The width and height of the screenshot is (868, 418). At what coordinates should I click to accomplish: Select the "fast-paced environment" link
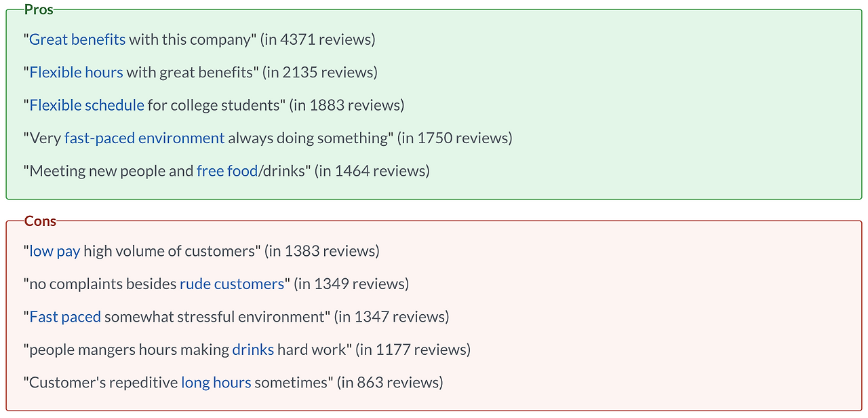pyautogui.click(x=144, y=138)
